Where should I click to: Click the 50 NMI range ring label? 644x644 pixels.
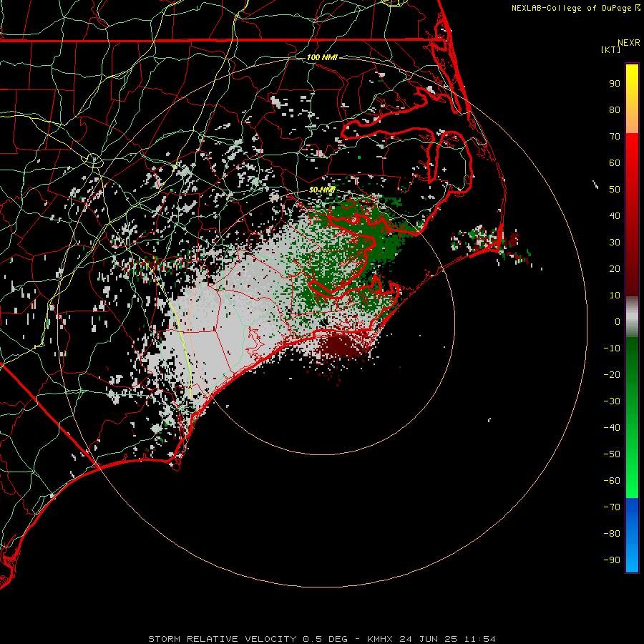(x=322, y=190)
